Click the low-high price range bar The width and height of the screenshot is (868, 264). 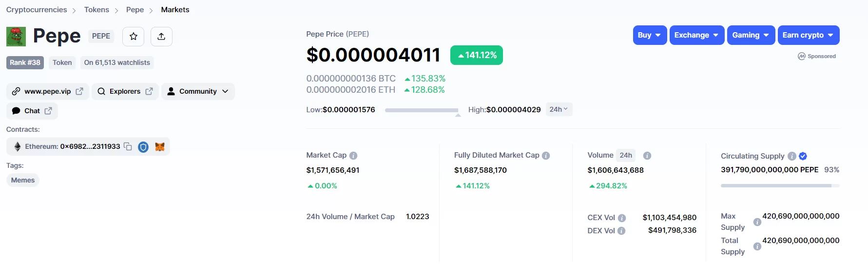click(422, 110)
